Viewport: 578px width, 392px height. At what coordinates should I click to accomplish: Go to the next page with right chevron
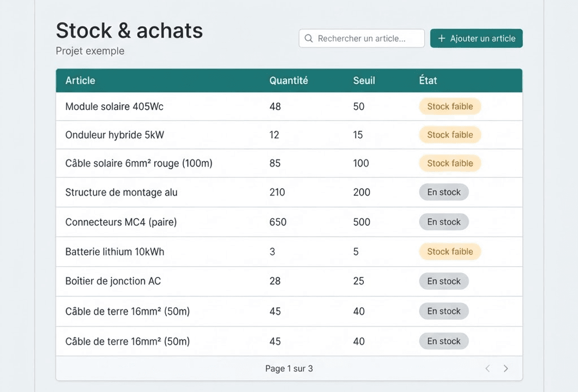pos(506,368)
